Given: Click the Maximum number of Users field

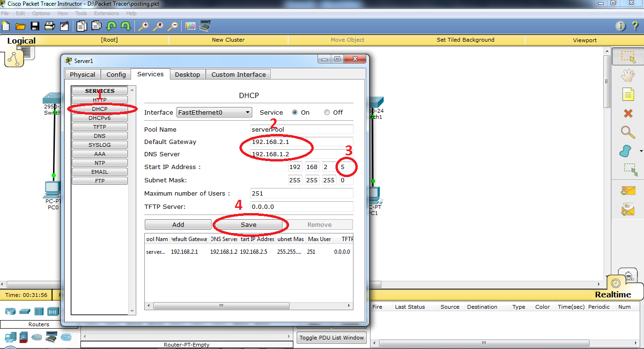Looking at the screenshot, I should click(x=302, y=193).
